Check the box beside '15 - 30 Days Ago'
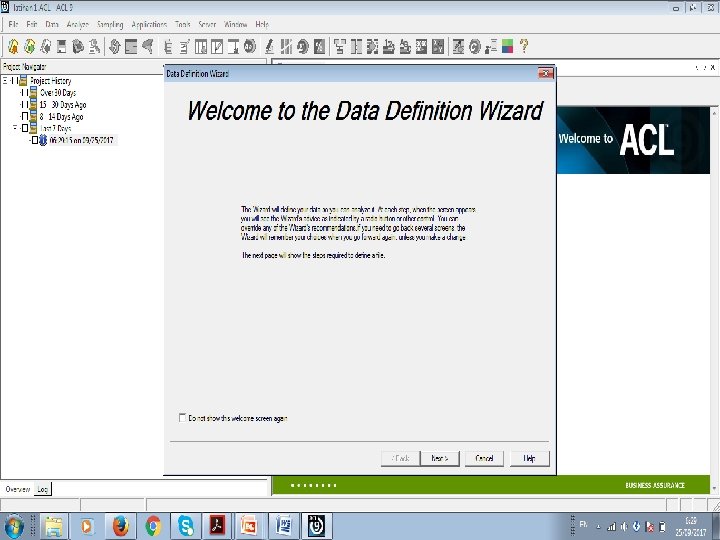 pyautogui.click(x=25, y=105)
